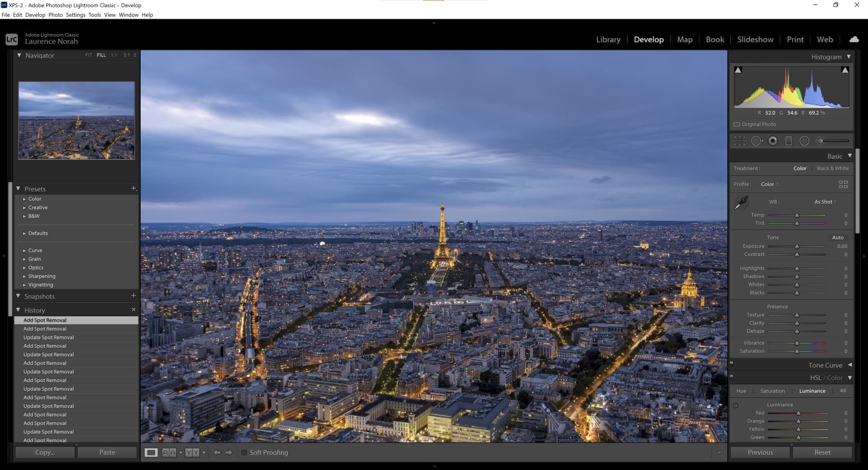Enable the Soft Proofing checkbox

tap(244, 453)
